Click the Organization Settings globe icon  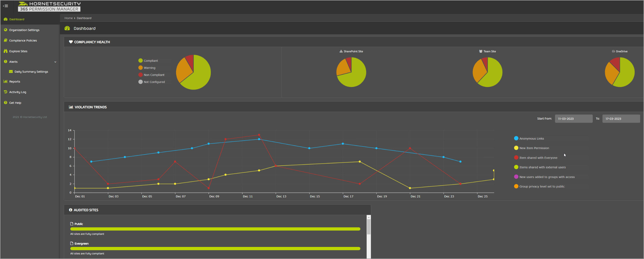click(x=6, y=30)
